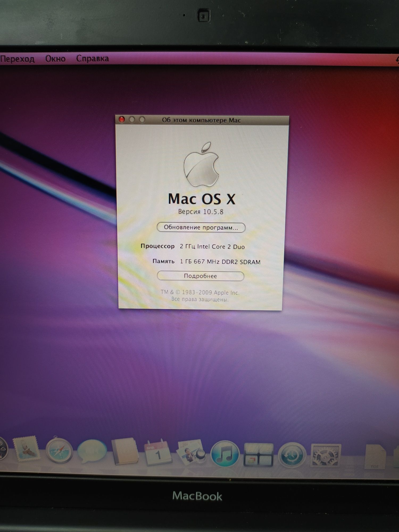Open the Справка menu
Image resolution: width=399 pixels, height=532 pixels.
93,59
